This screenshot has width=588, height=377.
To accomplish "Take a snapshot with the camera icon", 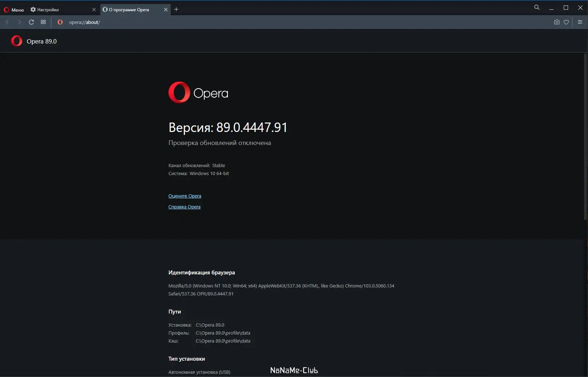I will 556,22.
